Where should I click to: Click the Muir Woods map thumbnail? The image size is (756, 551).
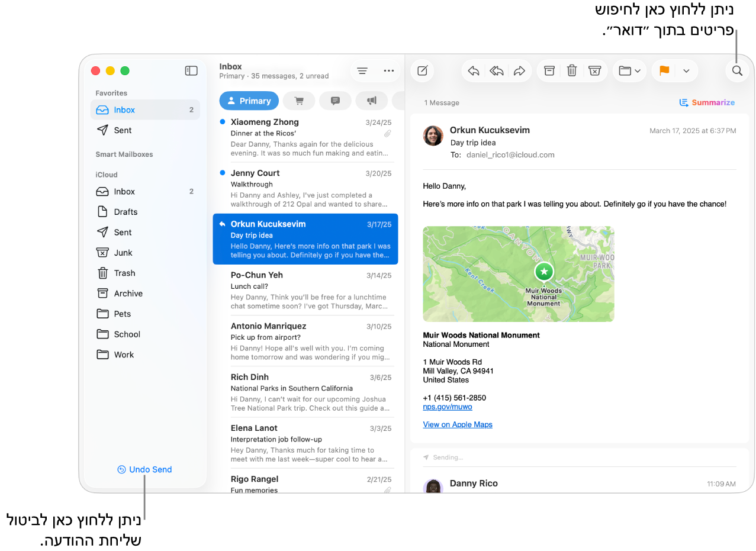(519, 274)
